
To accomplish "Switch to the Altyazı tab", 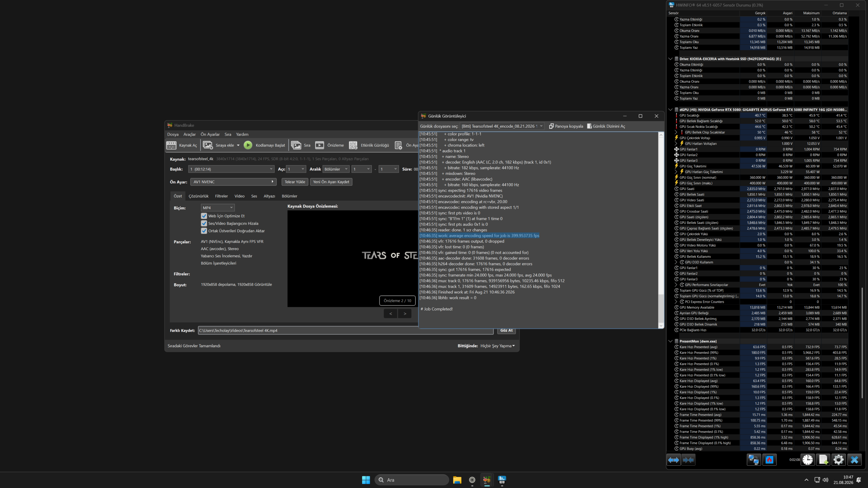I will [269, 196].
